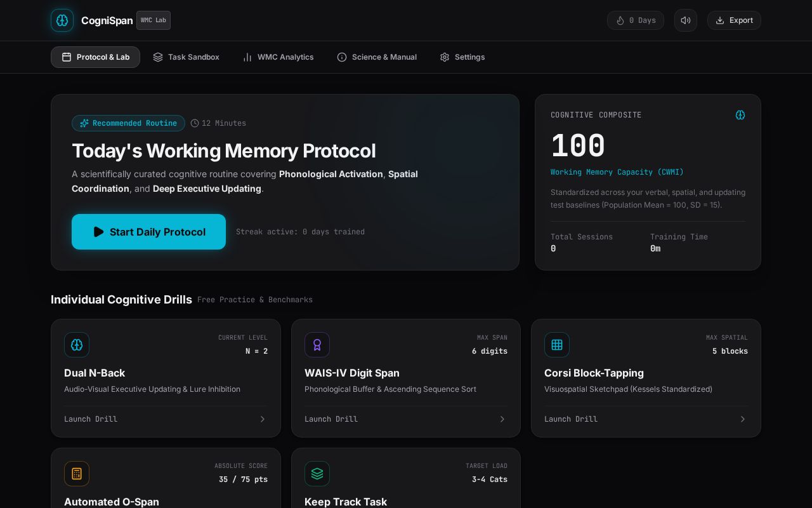Click the brain icon in Cognitive Composite card

pyautogui.click(x=740, y=115)
